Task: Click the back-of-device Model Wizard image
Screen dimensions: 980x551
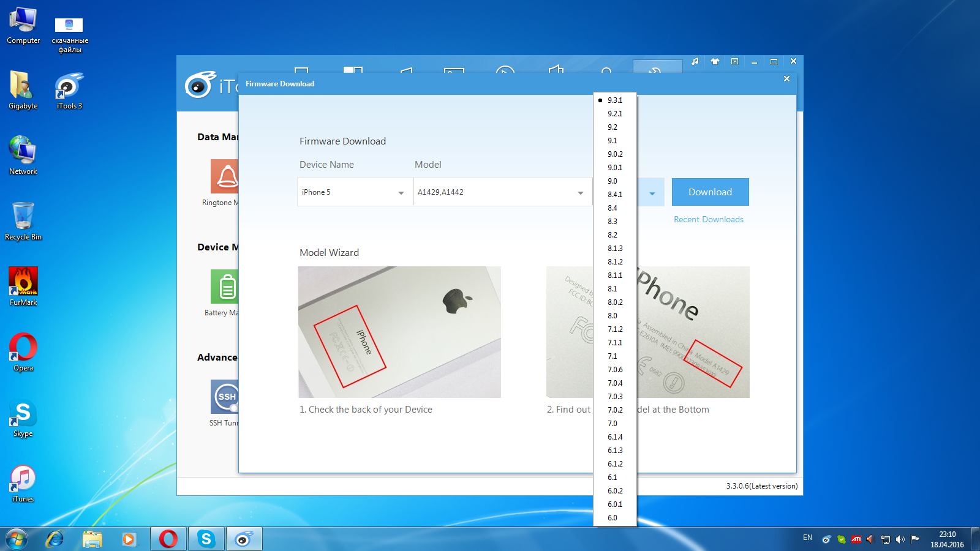Action: [x=399, y=332]
